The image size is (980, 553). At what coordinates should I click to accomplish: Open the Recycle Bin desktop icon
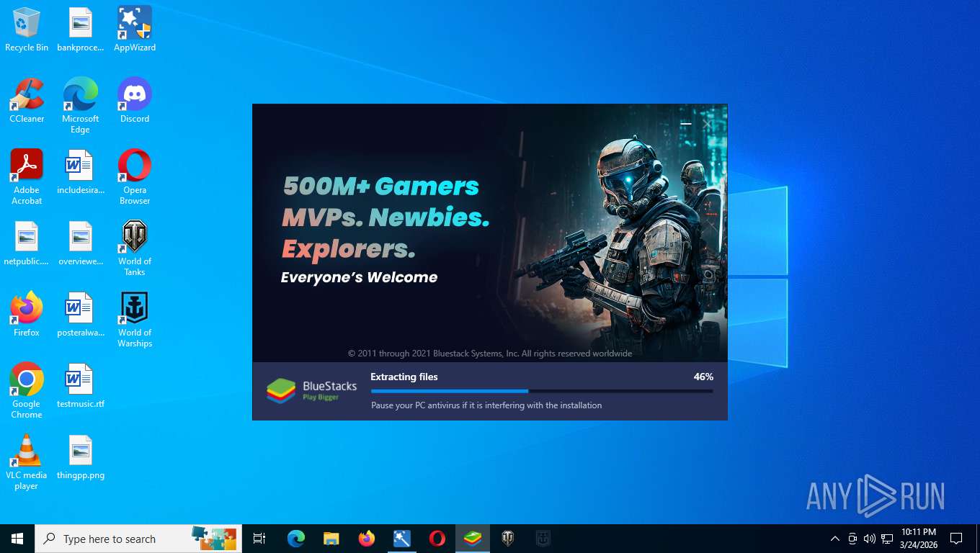tap(27, 30)
